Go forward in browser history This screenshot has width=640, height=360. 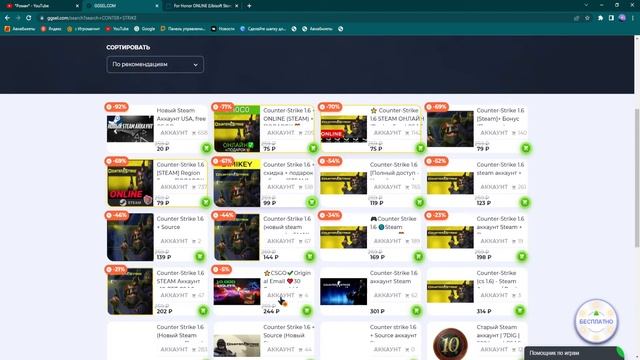18,18
